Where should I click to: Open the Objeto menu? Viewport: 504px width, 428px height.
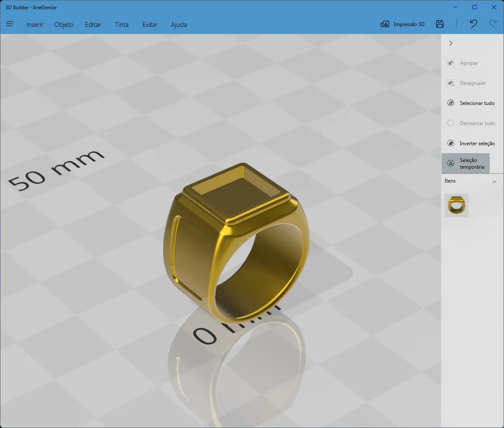(x=64, y=24)
